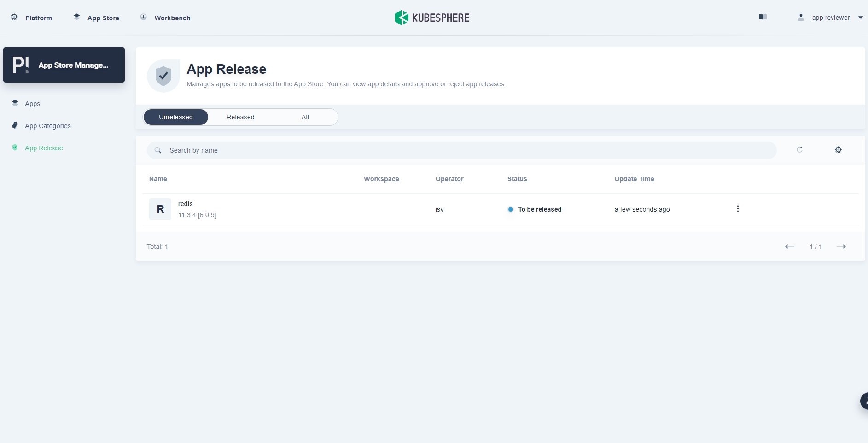868x443 pixels.
Task: Click the App Release shield icon in sidebar
Action: click(x=15, y=148)
